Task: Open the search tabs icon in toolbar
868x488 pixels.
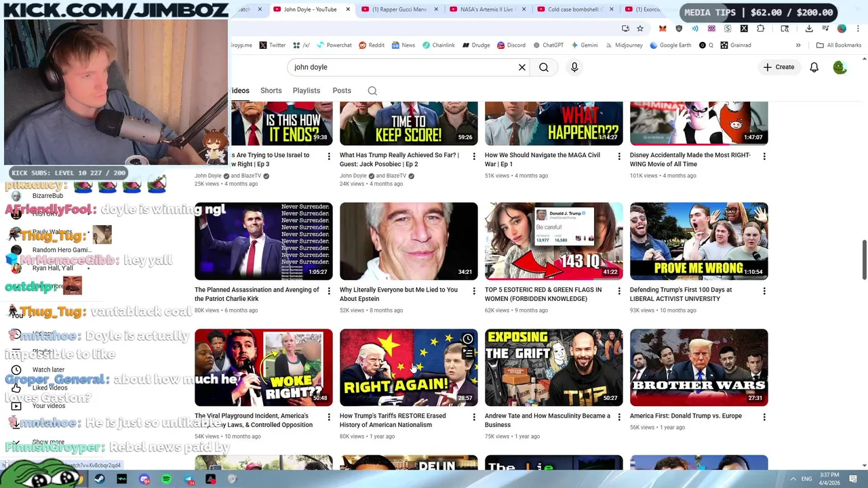Action: point(785,28)
